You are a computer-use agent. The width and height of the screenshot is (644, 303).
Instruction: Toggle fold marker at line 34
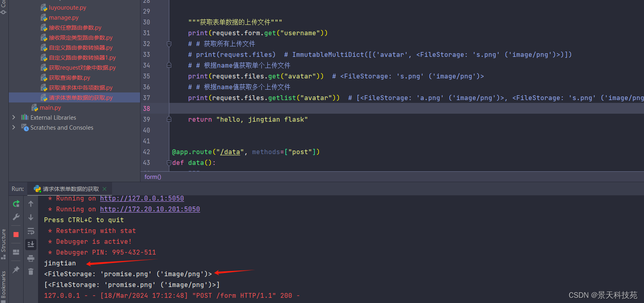(169, 65)
